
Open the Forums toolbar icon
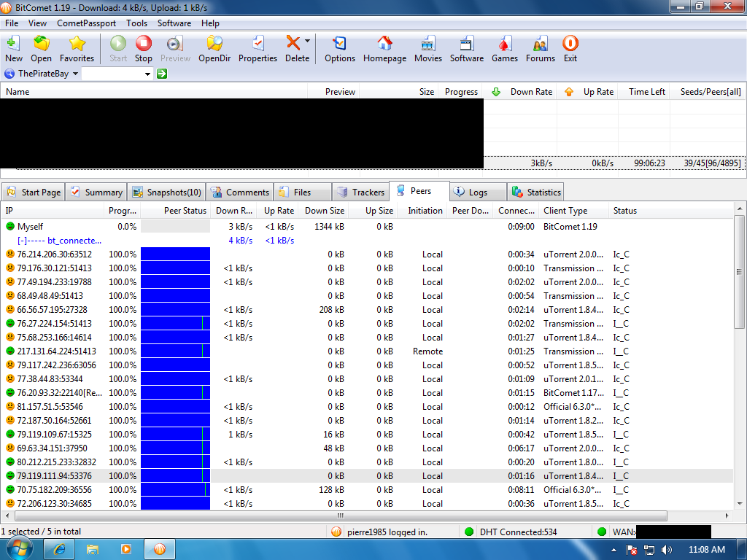point(541,43)
